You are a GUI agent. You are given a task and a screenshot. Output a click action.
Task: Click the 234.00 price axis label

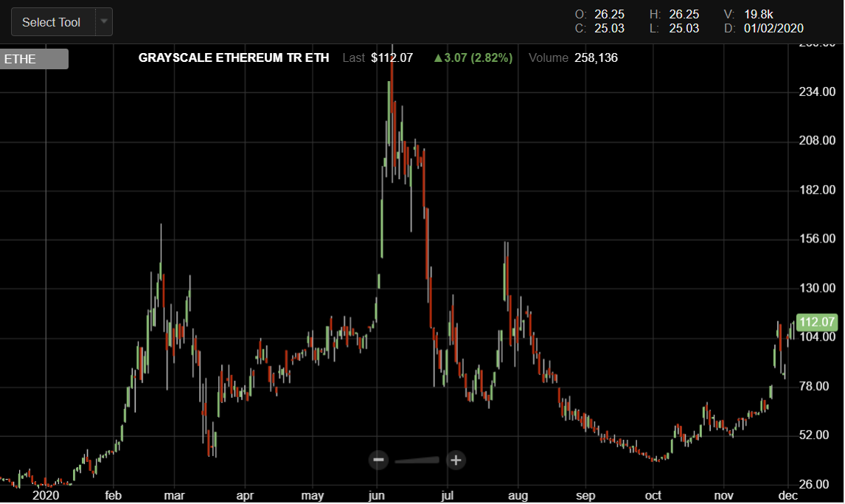817,91
